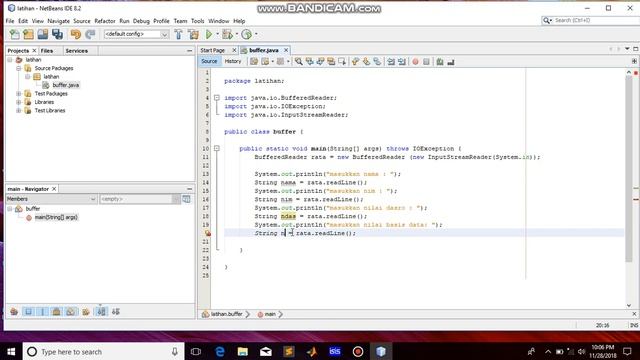Collapse the main method fold on line 10

pyautogui.click(x=217, y=149)
